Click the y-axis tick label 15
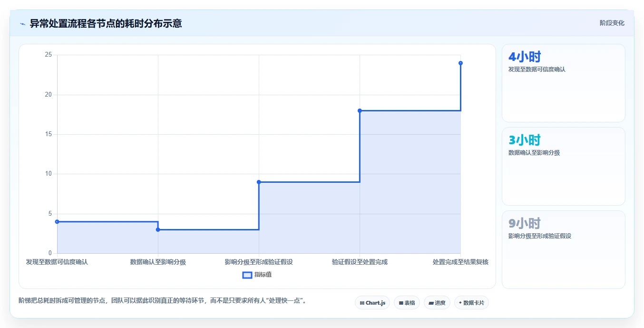 (x=48, y=134)
